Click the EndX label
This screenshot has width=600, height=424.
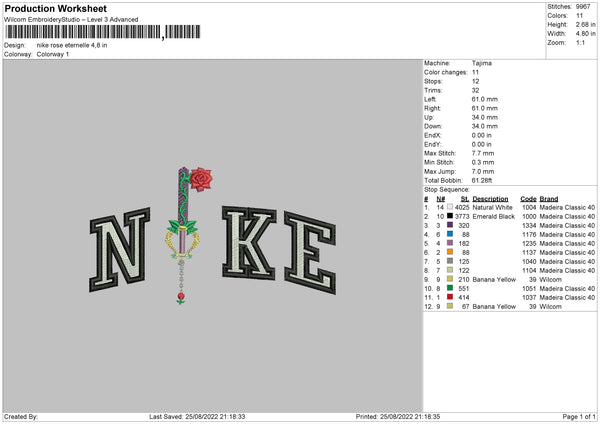point(432,135)
